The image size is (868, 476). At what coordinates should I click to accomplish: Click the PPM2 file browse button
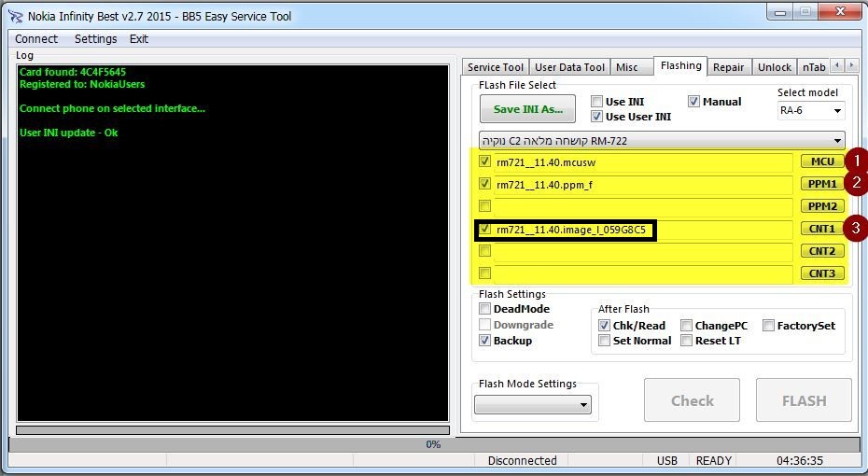[822, 206]
